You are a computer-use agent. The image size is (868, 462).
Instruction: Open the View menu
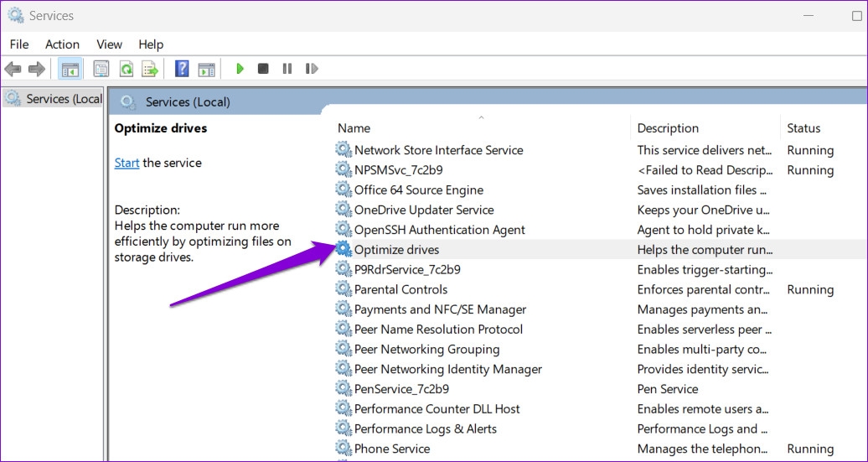(x=109, y=44)
